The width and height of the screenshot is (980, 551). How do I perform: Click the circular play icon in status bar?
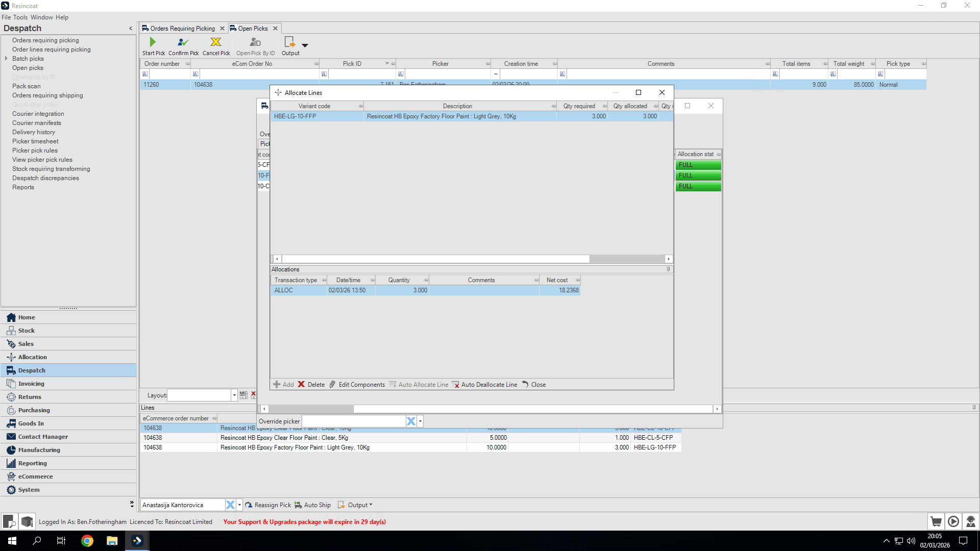[x=953, y=521]
